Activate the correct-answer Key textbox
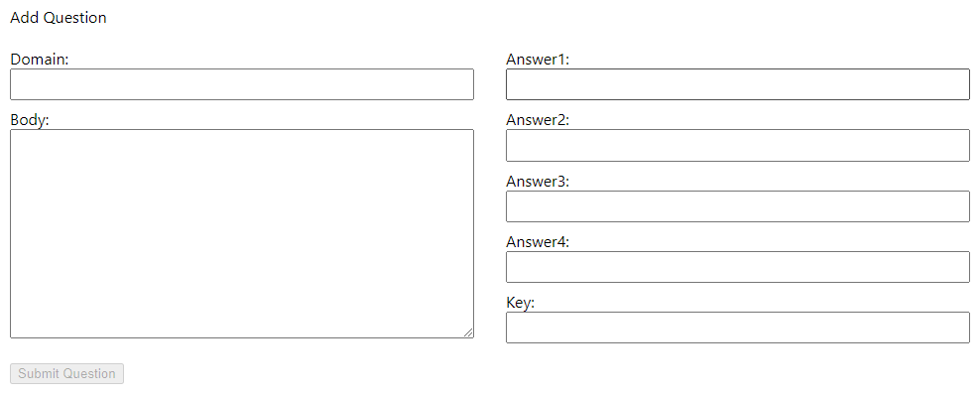Screen dimensions: 980x395 (738, 328)
